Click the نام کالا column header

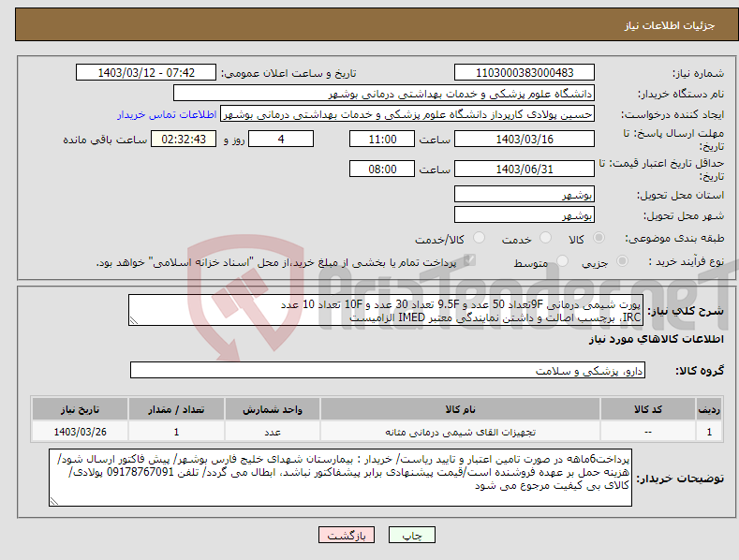click(x=460, y=408)
